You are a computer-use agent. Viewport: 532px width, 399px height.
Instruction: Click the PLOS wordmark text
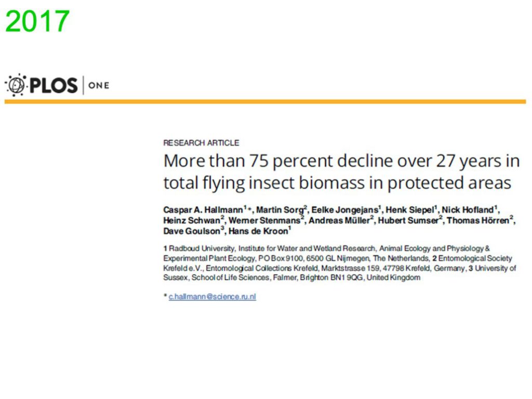tap(54, 85)
